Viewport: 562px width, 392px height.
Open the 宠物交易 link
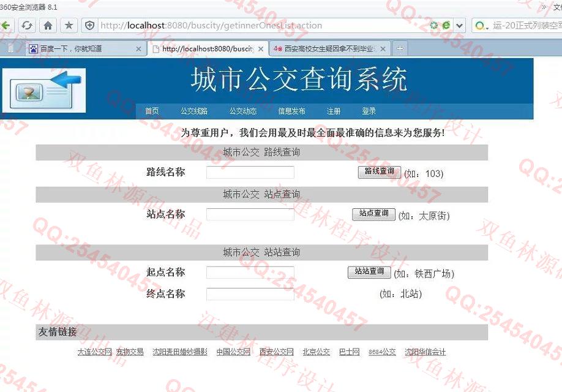click(130, 352)
